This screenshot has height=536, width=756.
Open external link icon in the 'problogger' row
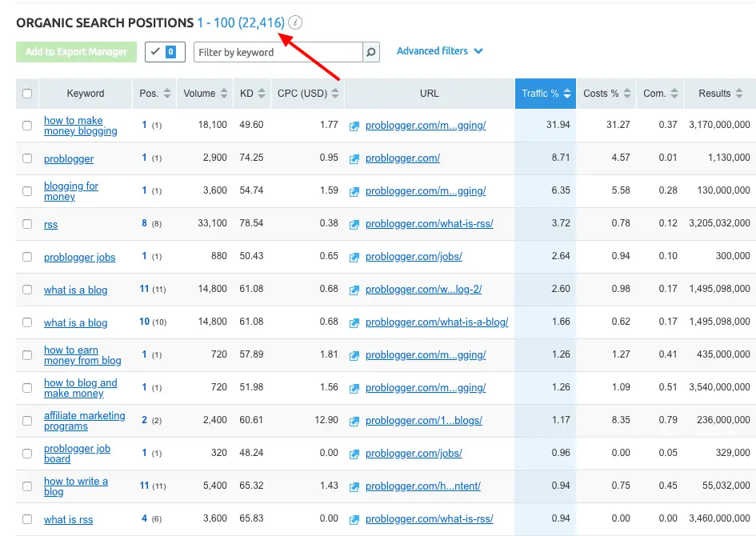354,159
